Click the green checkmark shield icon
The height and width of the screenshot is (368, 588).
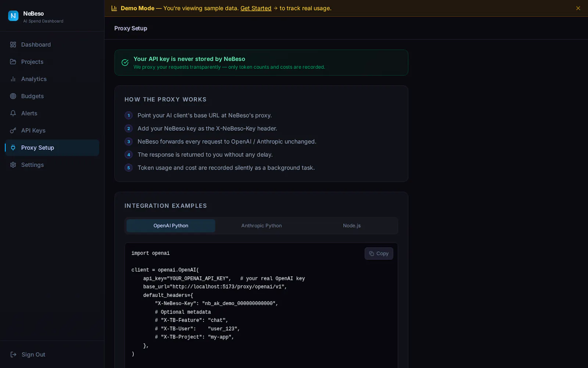coord(125,63)
